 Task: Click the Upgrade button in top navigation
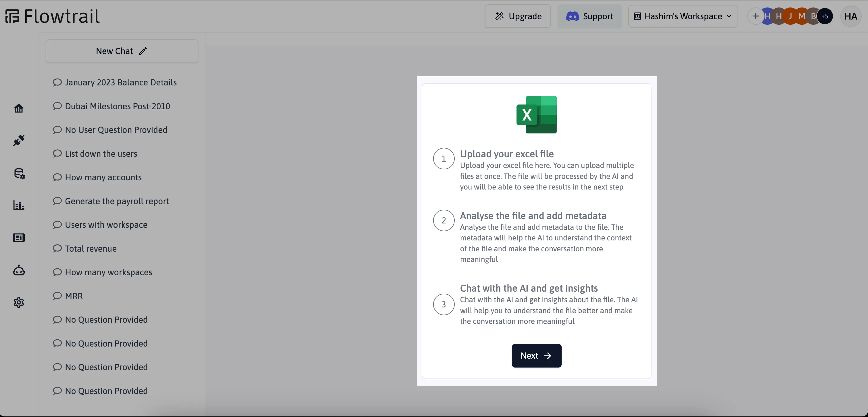pos(518,16)
